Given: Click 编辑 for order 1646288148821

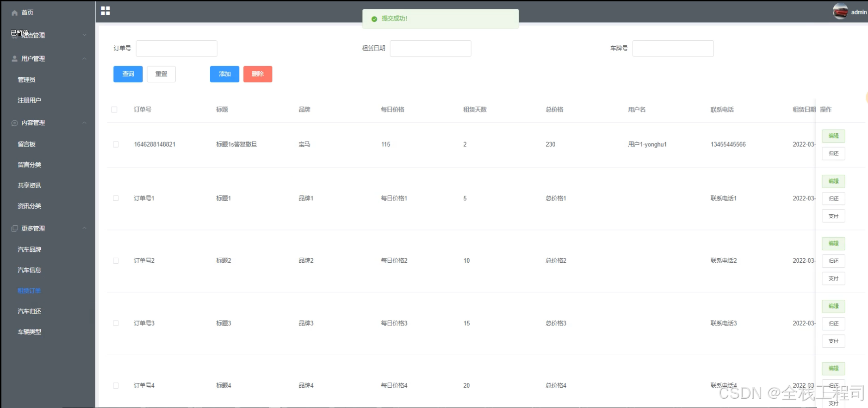Looking at the screenshot, I should [833, 136].
